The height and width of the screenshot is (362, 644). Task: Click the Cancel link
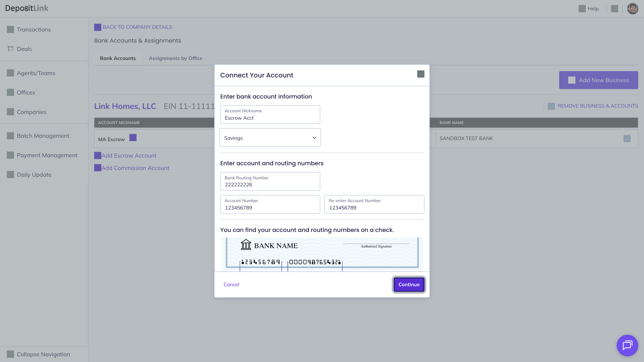pyautogui.click(x=231, y=285)
